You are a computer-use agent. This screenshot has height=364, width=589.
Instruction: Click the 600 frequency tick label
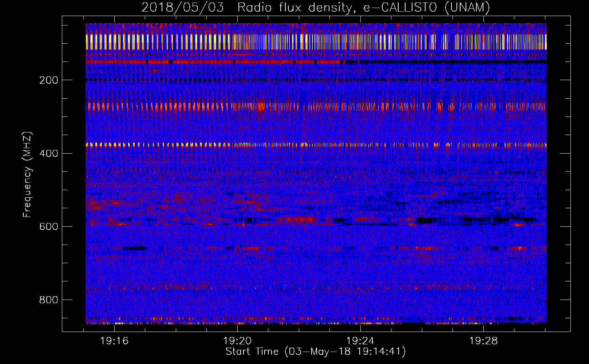49,226
